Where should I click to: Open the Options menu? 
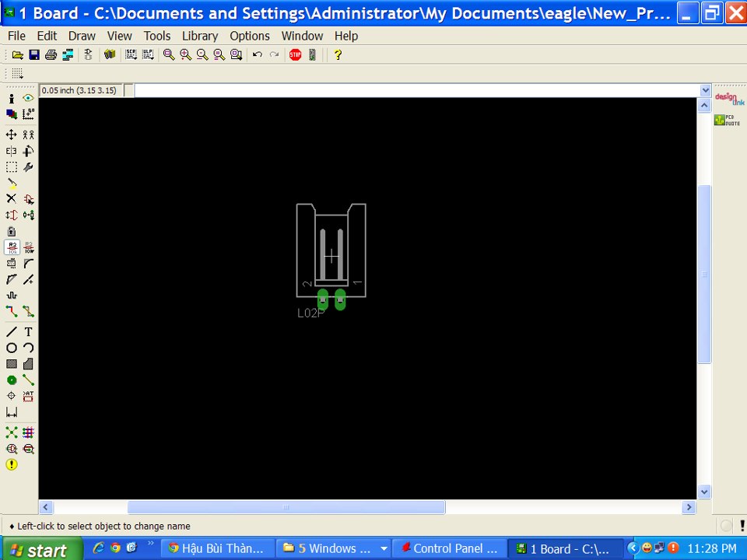[250, 36]
